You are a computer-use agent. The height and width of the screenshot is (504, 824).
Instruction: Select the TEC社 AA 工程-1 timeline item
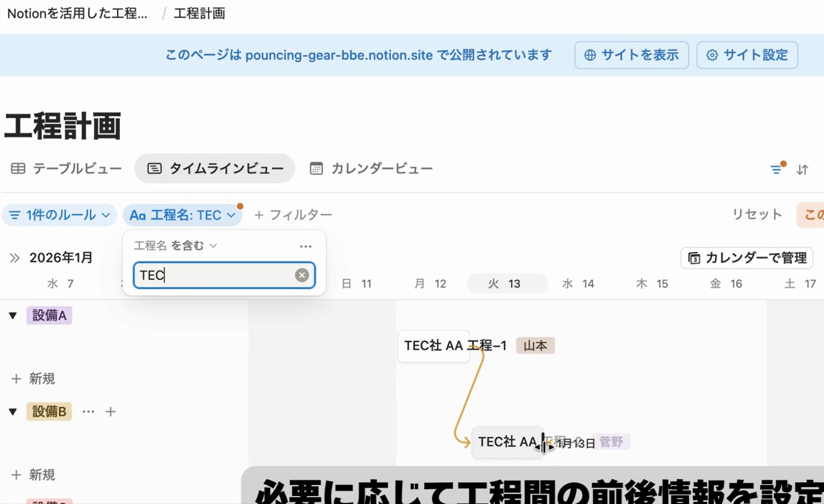coord(434,346)
